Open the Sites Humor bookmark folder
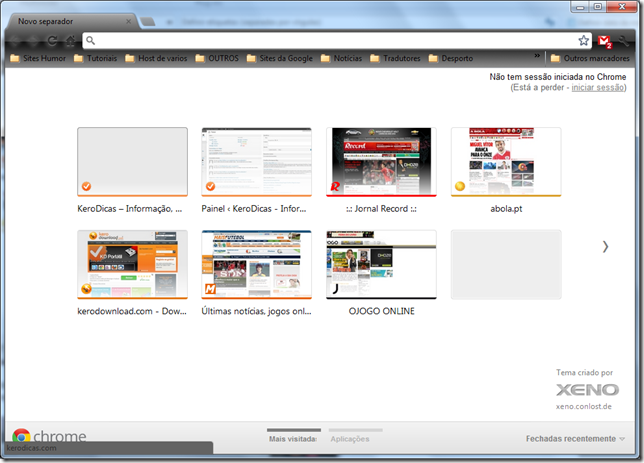The width and height of the screenshot is (644, 463). pyautogui.click(x=38, y=58)
